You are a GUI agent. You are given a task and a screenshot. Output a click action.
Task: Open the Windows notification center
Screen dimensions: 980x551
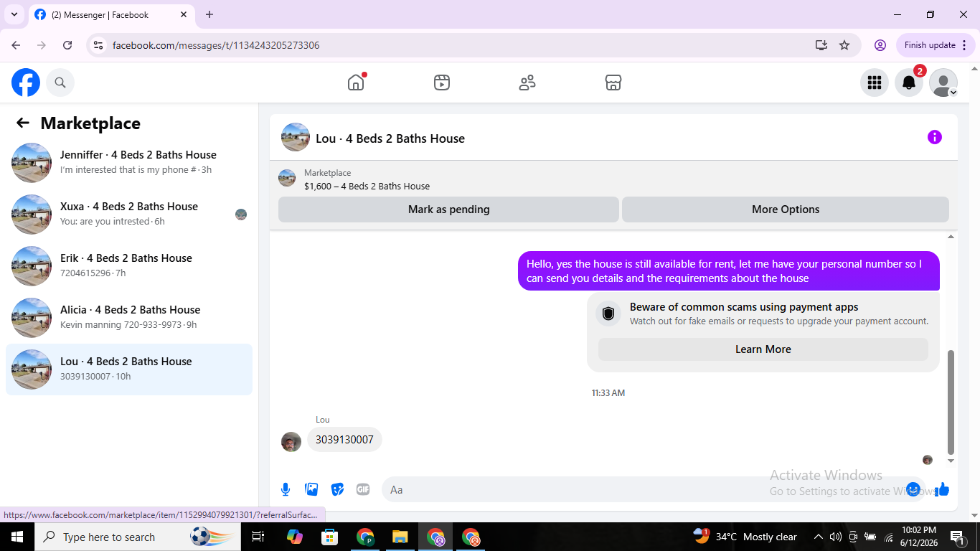pos(957,537)
